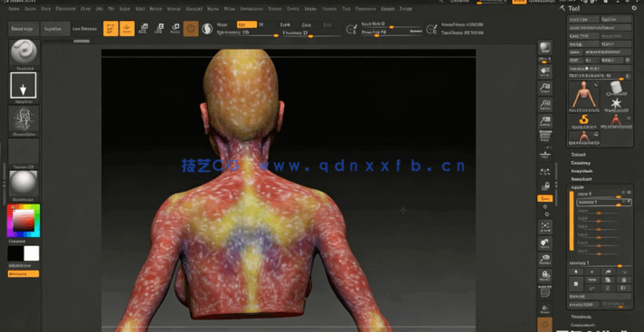This screenshot has width=644, height=332.
Task: Open the Zplugin menu
Action: click(388, 9)
